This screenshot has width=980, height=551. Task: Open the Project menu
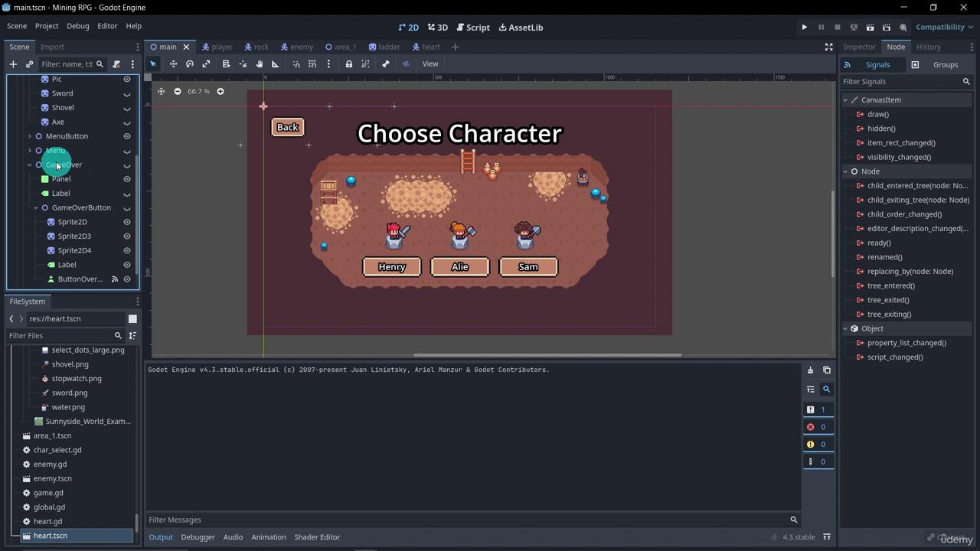point(47,27)
